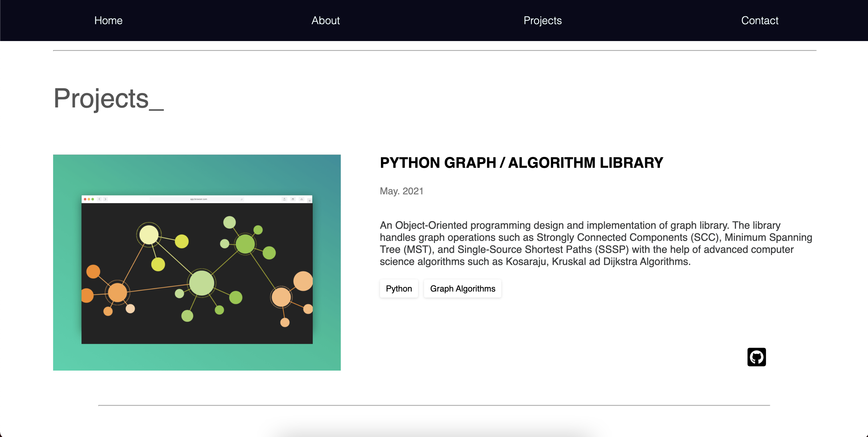The image size is (868, 437).
Task: Open the About page link
Action: pos(325,21)
